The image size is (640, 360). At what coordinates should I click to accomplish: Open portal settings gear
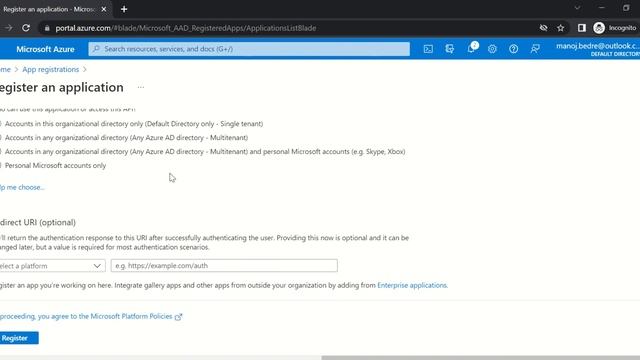click(x=492, y=49)
